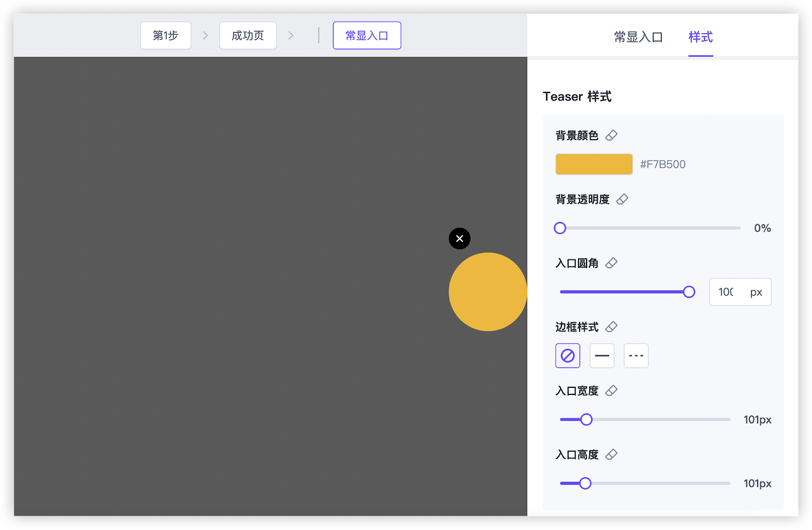Screen dimensions: 812x530
Task: Open the 成功页 step
Action: coord(248,36)
